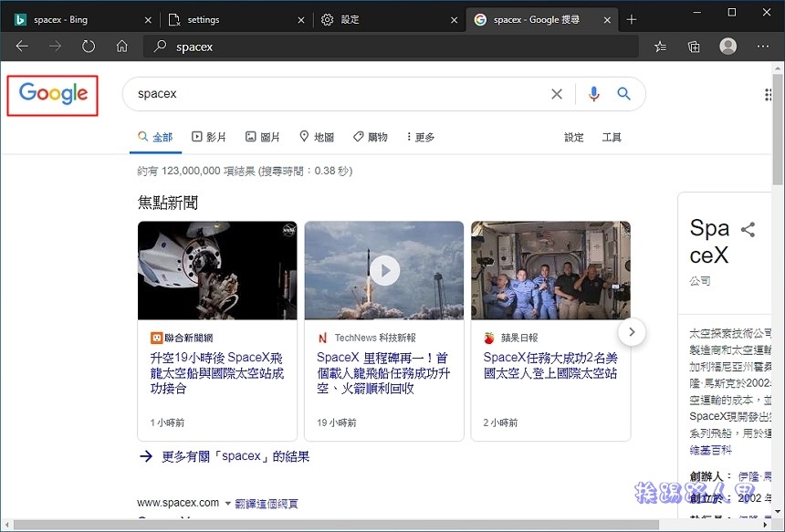This screenshot has height=532, width=785.
Task: Reload the page with the refresh icon
Action: pyautogui.click(x=89, y=47)
